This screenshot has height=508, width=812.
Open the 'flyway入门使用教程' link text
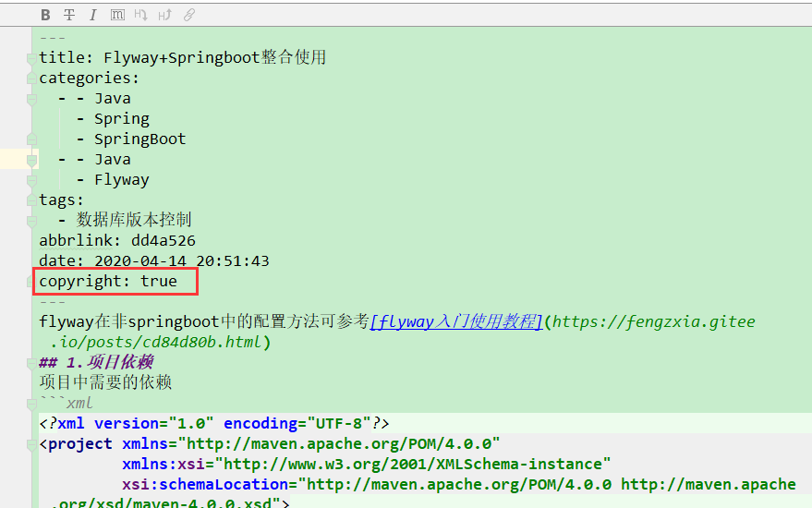[x=455, y=321]
